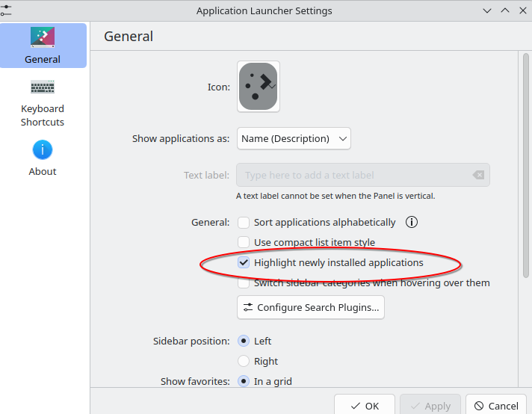
Task: Select Left sidebar position
Action: (244, 341)
